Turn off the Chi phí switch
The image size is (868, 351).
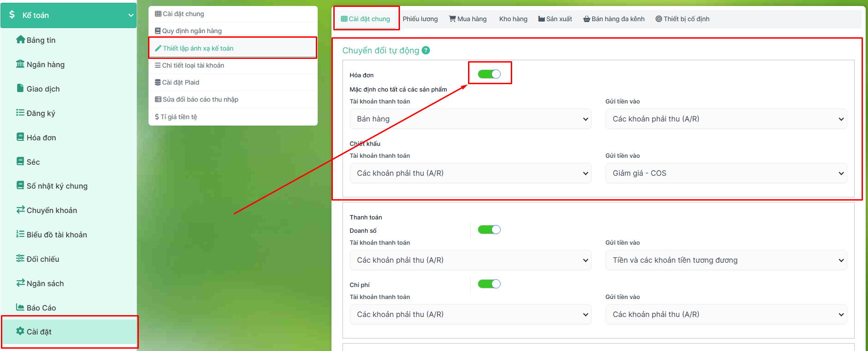(489, 284)
